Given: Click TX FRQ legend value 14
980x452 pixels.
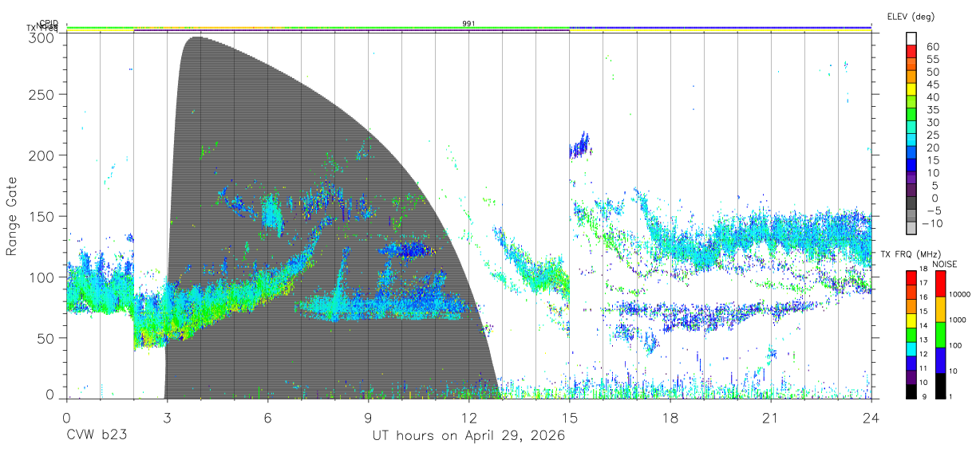Looking at the screenshot, I should click(924, 325).
